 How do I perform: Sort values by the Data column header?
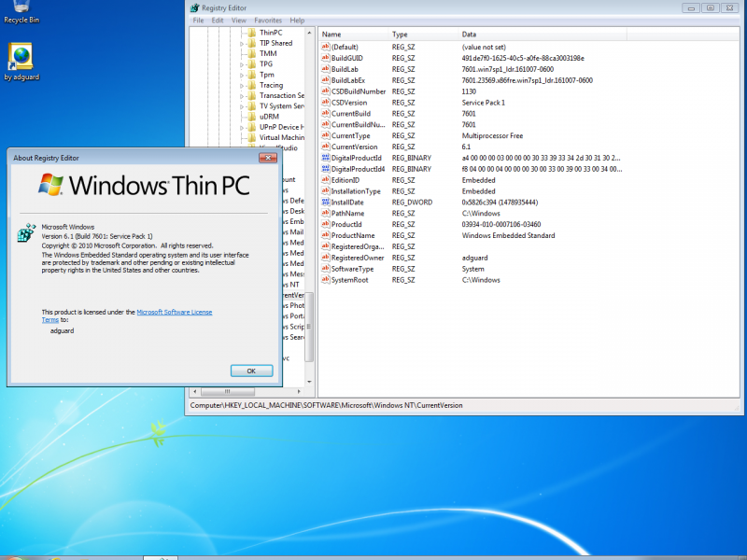tap(543, 35)
